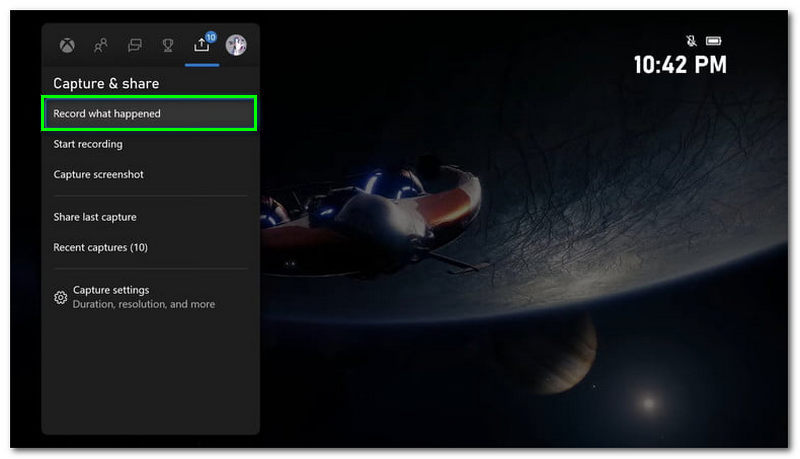Click the controller battery status icon
800x459 pixels.
coord(713,41)
